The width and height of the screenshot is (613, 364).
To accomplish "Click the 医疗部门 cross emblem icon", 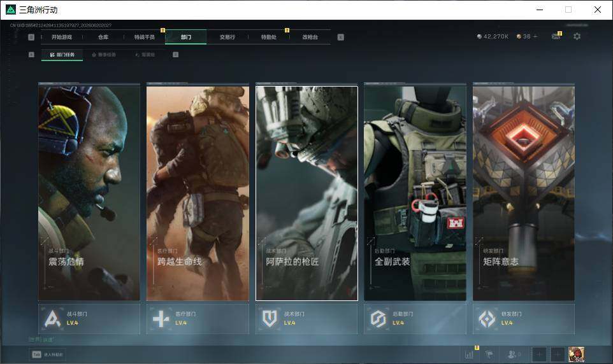I will (x=161, y=319).
